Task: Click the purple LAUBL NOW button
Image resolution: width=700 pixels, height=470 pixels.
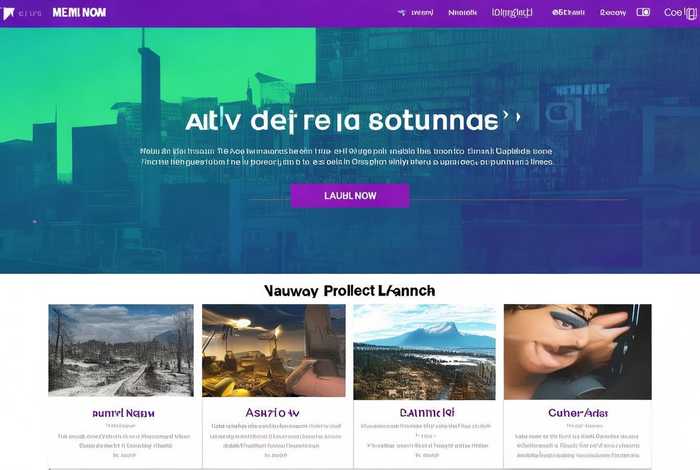Action: (x=350, y=196)
